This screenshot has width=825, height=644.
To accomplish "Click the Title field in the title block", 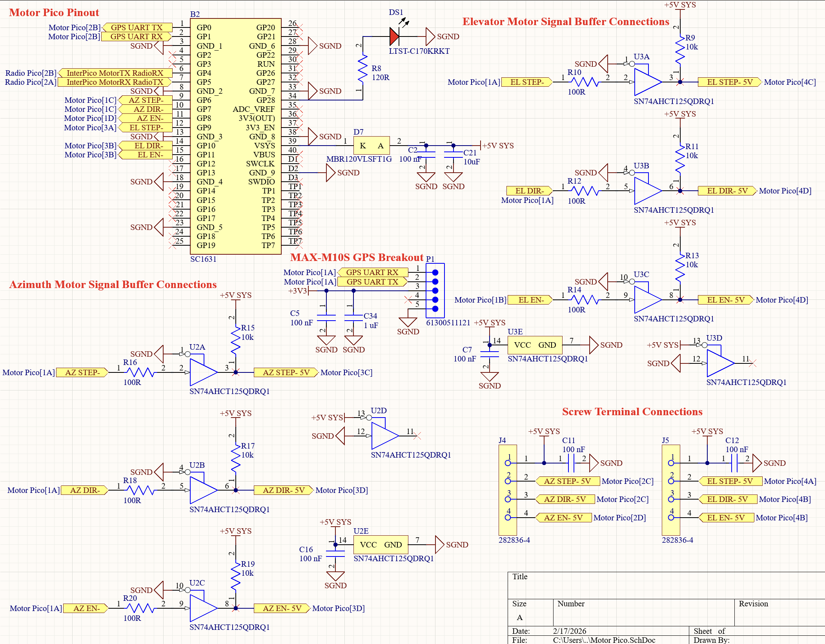I will [x=520, y=577].
